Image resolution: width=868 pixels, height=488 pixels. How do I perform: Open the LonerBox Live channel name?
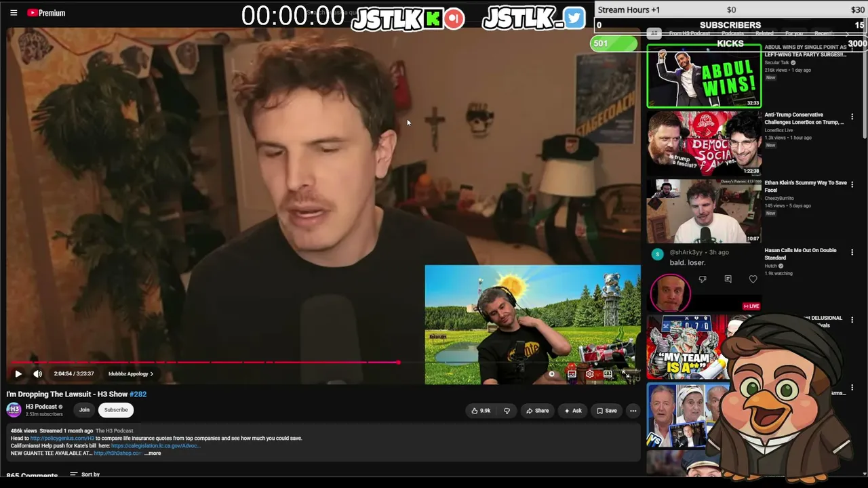[x=778, y=130]
